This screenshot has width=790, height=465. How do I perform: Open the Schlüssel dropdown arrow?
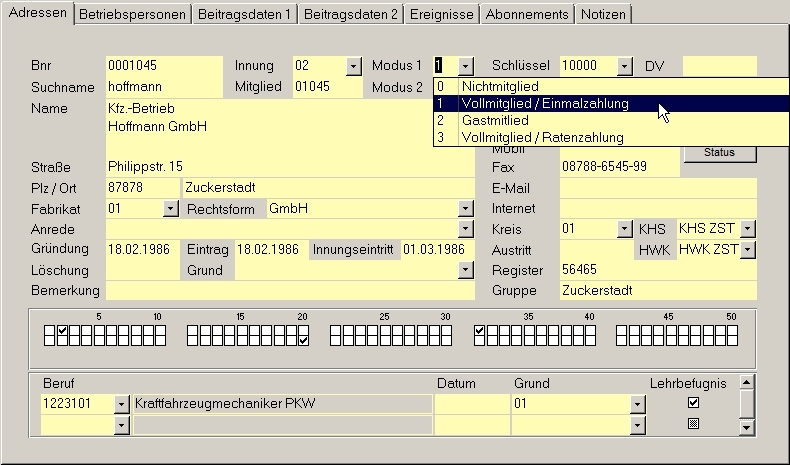(625, 66)
